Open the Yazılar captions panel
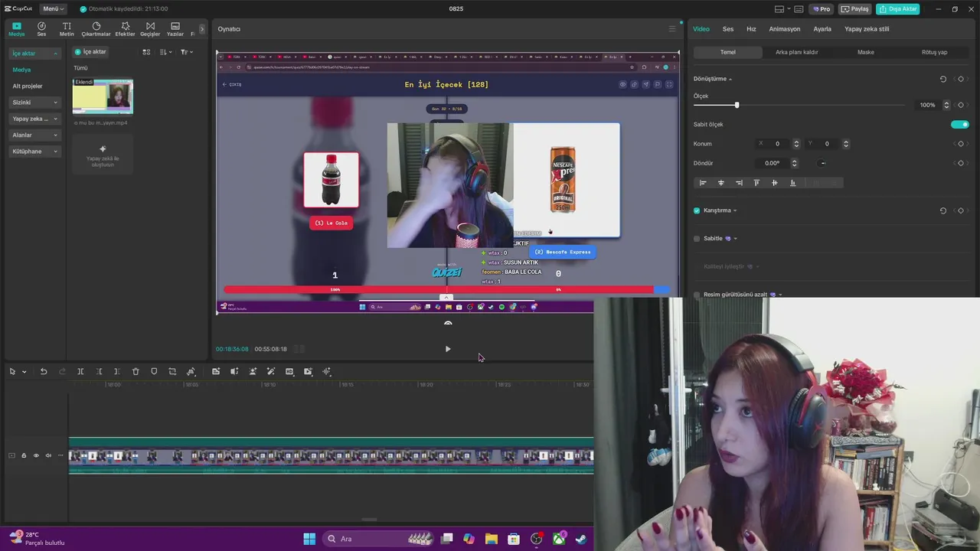 175,29
